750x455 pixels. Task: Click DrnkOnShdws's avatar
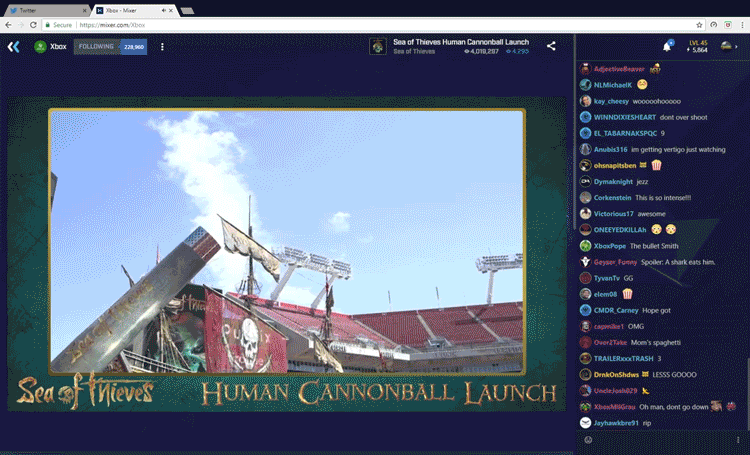[585, 375]
